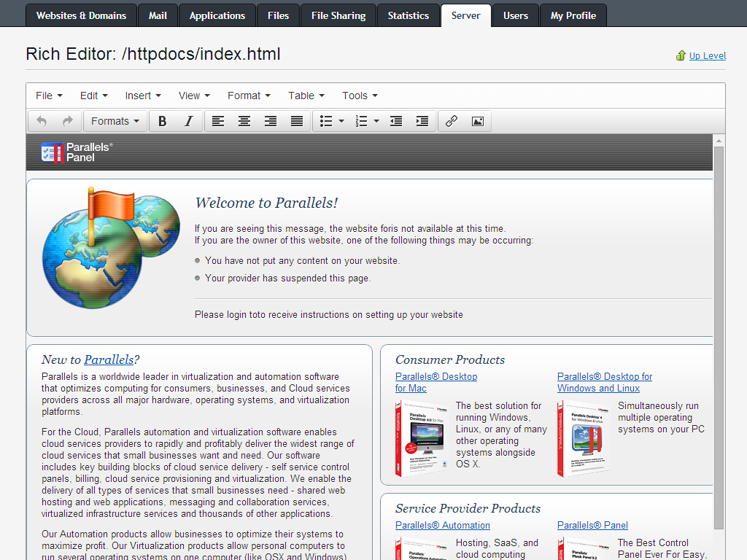747x560 pixels.
Task: Open the Insert menu
Action: click(142, 96)
